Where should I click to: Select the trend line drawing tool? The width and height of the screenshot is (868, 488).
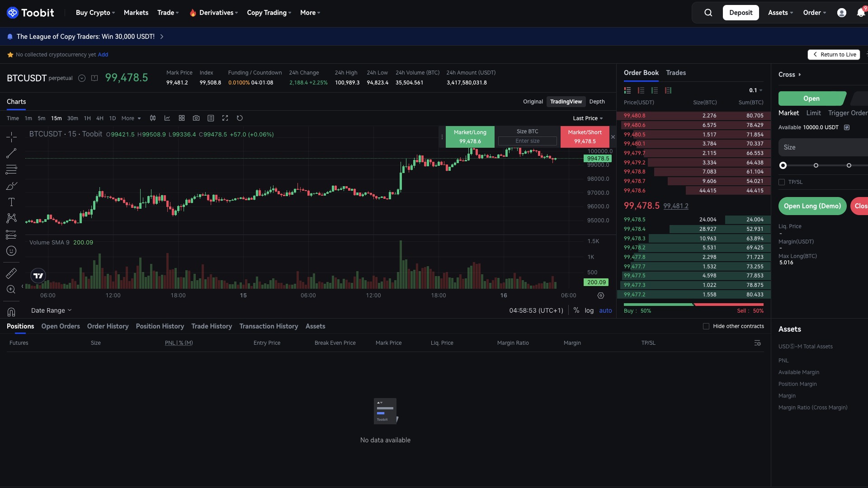11,153
